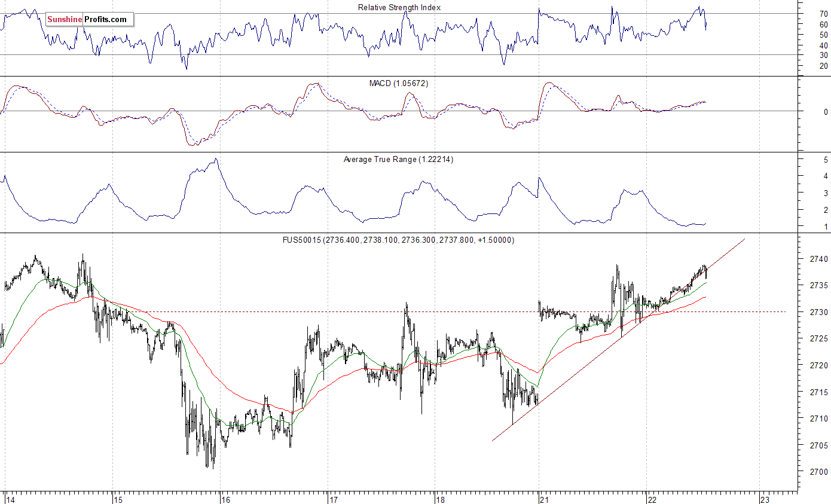
Task: Click the ATR axis label 3
Action: click(826, 193)
